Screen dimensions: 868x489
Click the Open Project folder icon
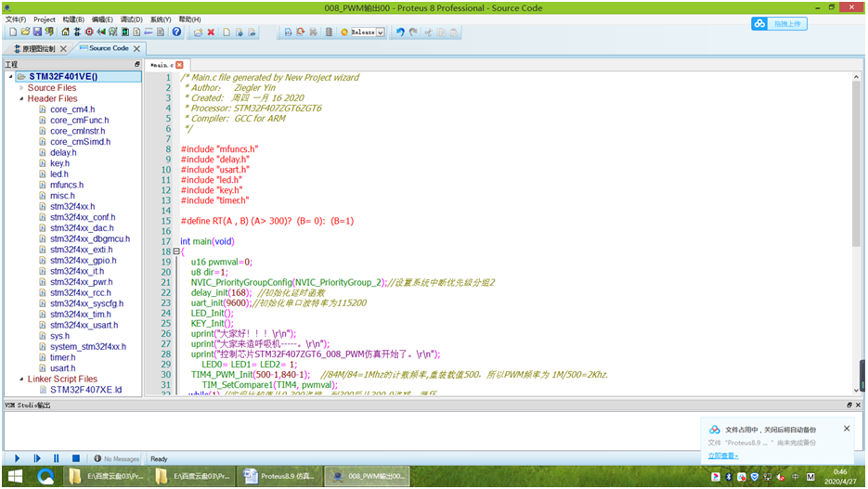[25, 32]
